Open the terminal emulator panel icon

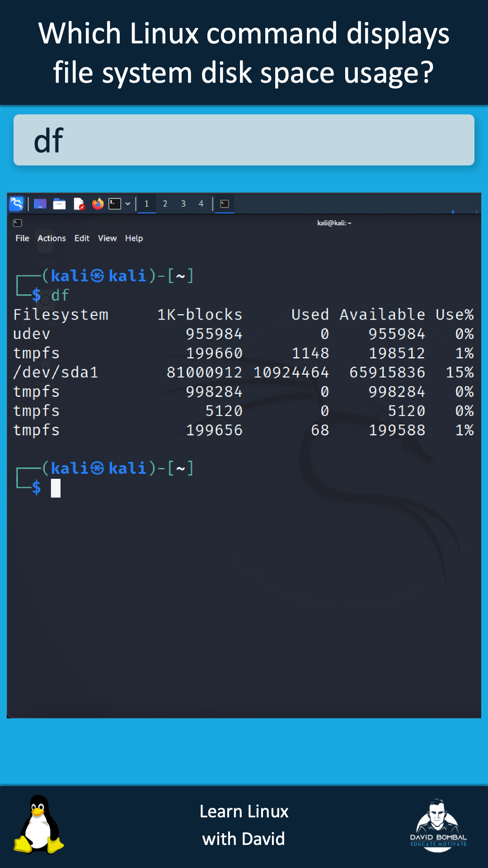point(115,204)
